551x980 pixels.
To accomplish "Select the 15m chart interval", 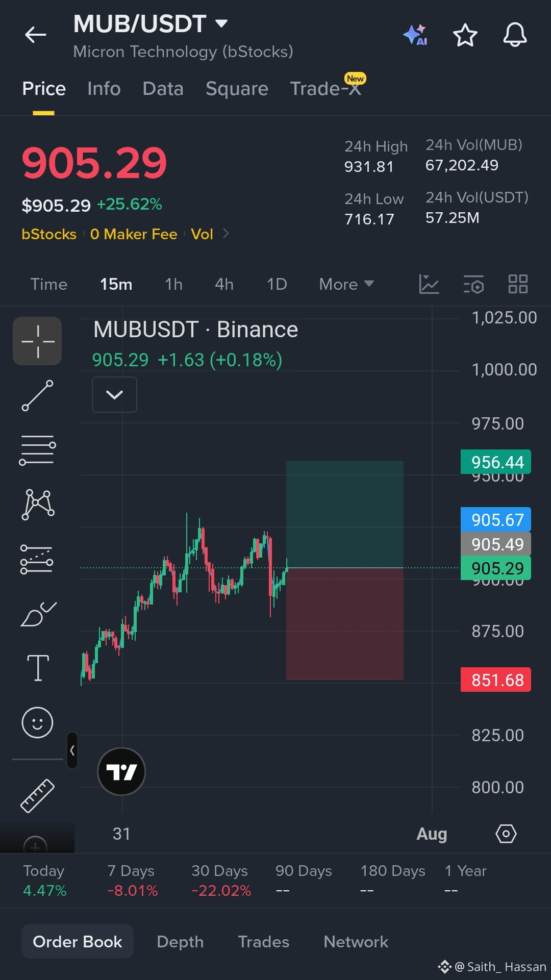I will tap(116, 284).
